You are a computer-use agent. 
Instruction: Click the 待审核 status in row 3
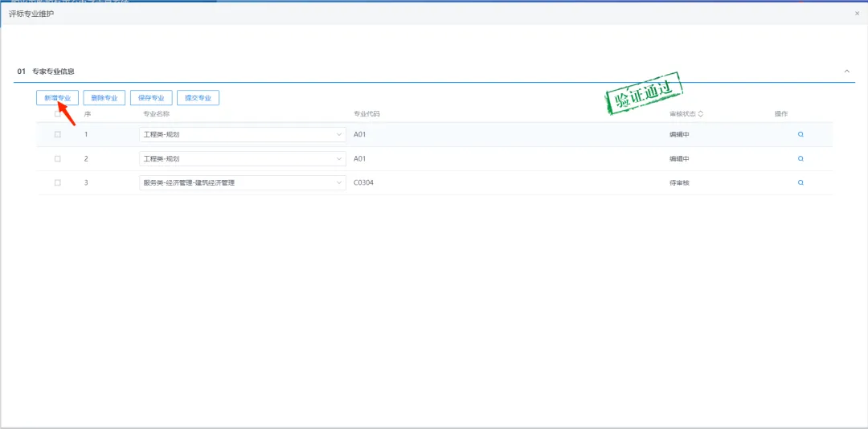click(x=679, y=183)
